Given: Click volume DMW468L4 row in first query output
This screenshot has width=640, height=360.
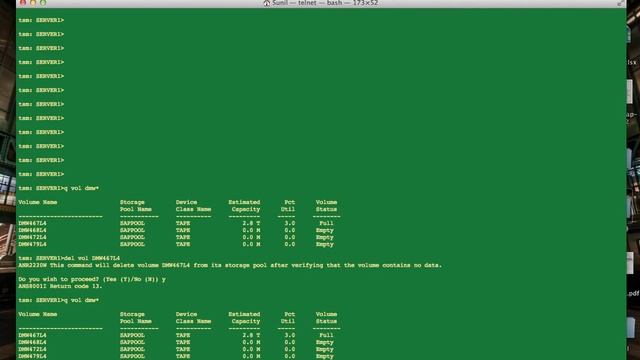Looking at the screenshot, I should tap(179, 230).
